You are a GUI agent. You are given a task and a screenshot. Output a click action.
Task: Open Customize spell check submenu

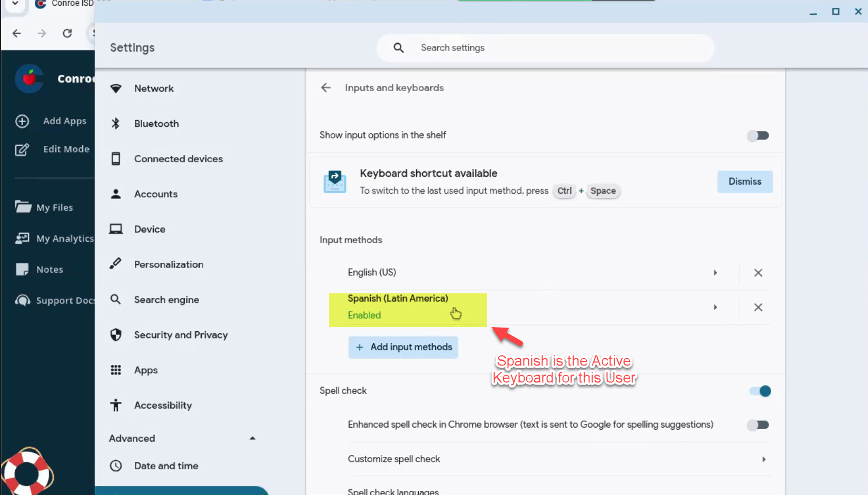(x=763, y=459)
